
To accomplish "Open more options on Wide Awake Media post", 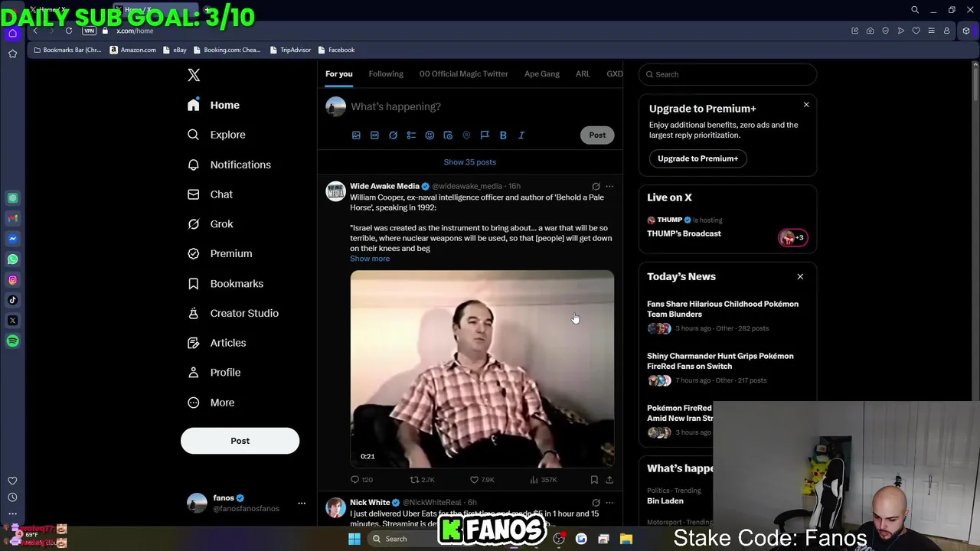I will (x=609, y=186).
